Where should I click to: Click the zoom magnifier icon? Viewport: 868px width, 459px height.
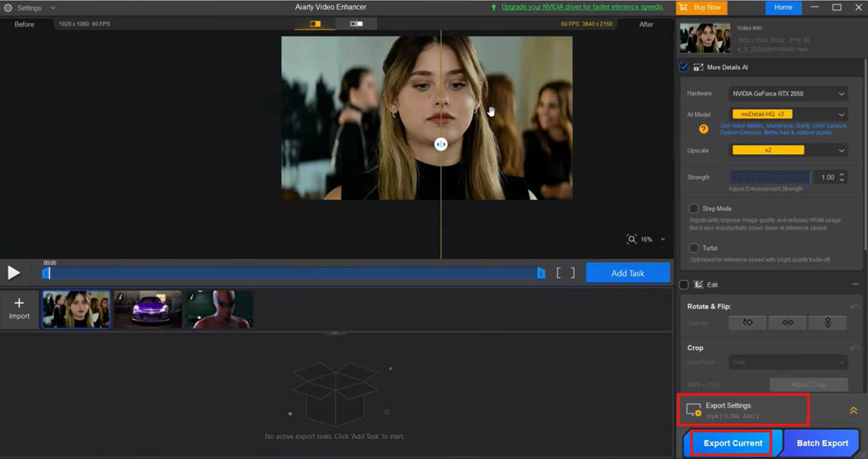pos(631,240)
